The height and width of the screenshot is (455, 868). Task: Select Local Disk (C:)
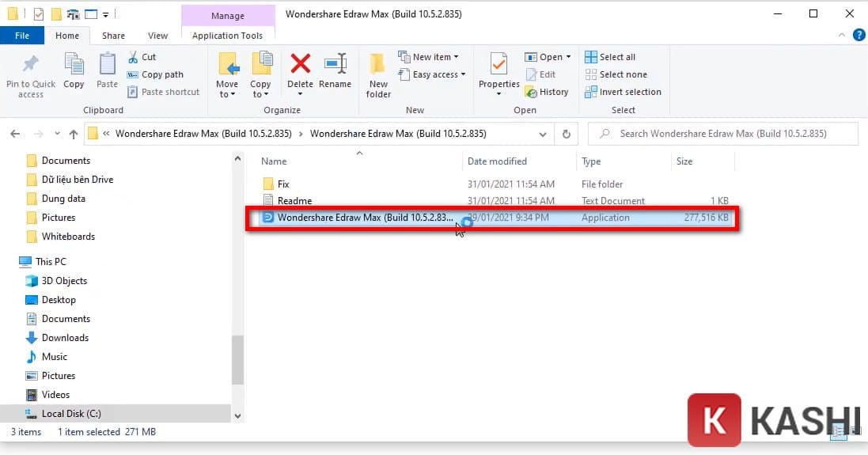click(71, 414)
